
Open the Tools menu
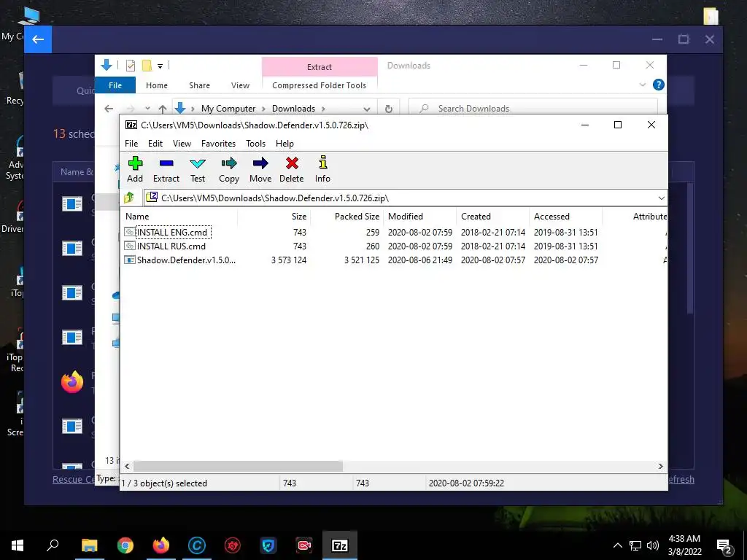[255, 144]
